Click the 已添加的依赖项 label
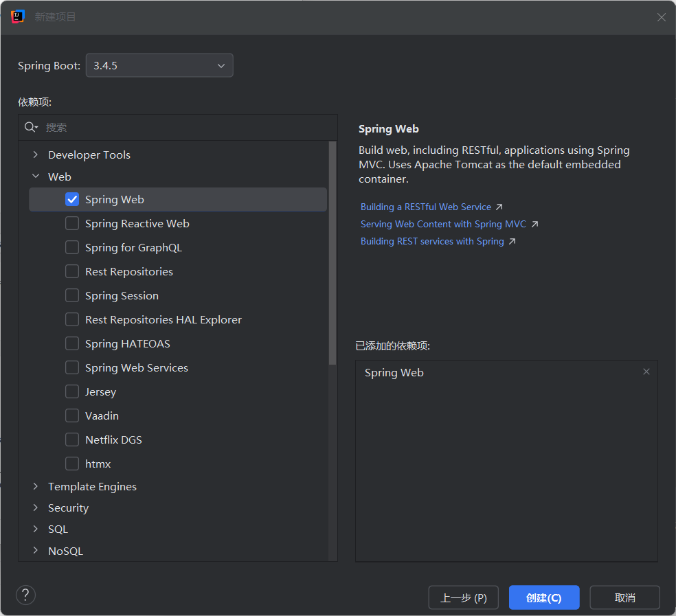The height and width of the screenshot is (616, 676). click(x=393, y=345)
